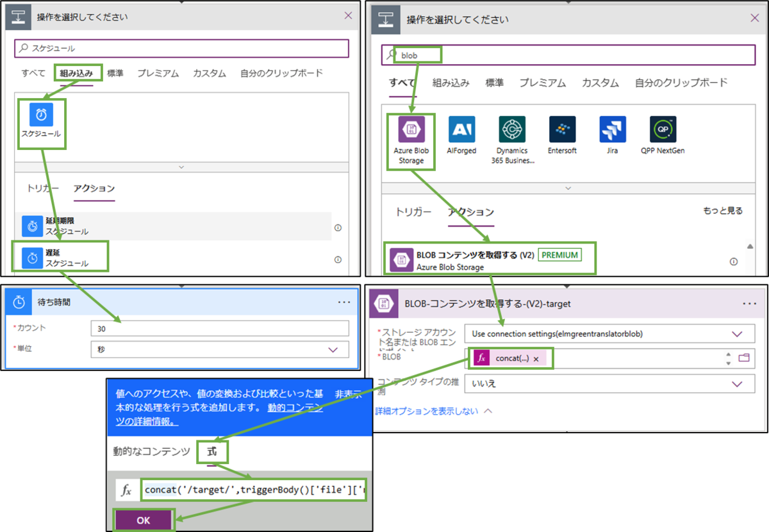
Task: Select the スケジュール connector icon
Action: point(42,115)
